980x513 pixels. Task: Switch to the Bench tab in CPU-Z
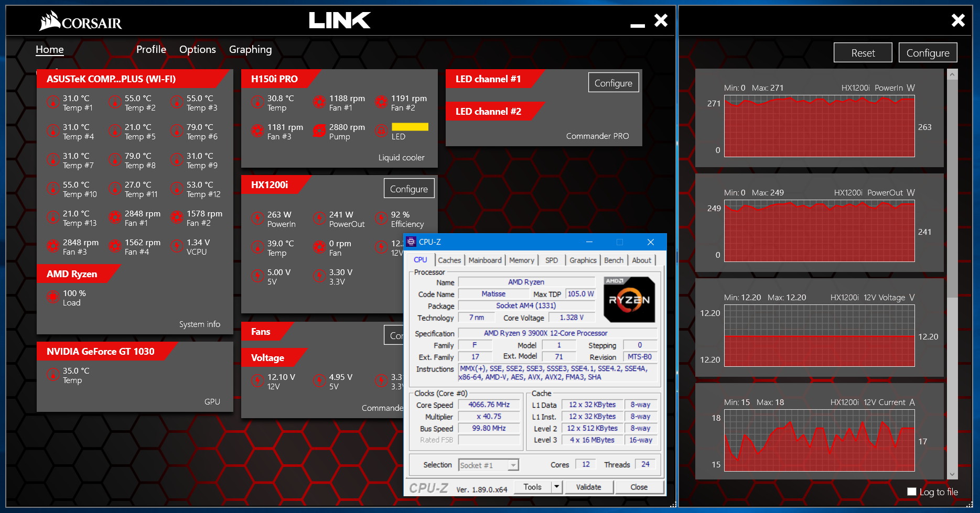pos(613,260)
